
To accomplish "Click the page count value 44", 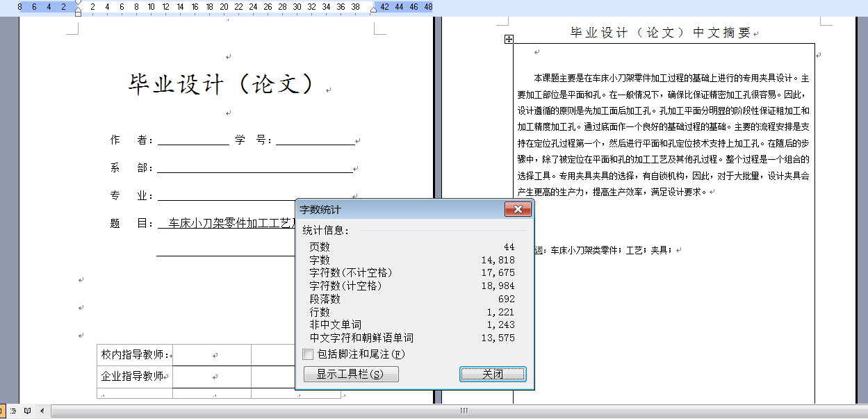I will (x=509, y=247).
